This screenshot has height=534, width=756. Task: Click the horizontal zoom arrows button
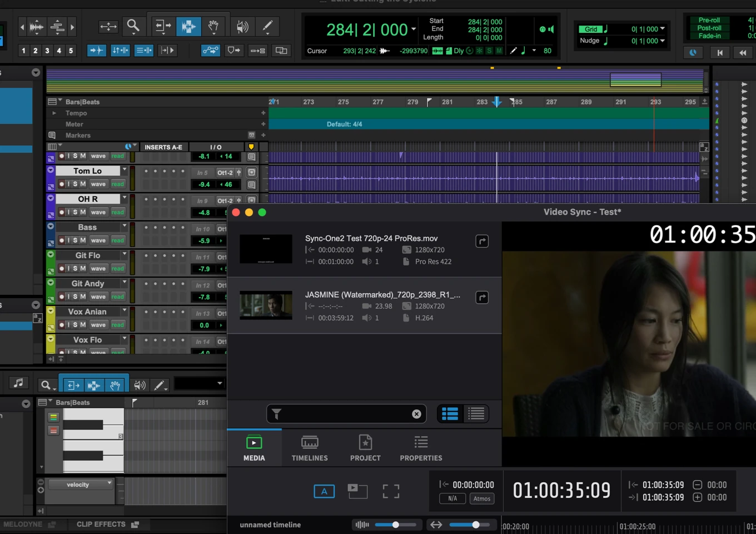click(108, 27)
